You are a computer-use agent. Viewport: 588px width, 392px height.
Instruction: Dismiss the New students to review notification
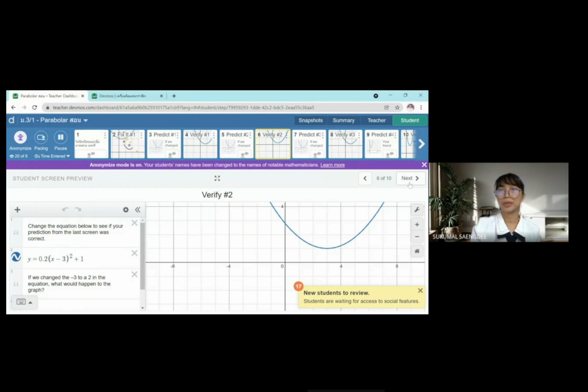pyautogui.click(x=420, y=290)
